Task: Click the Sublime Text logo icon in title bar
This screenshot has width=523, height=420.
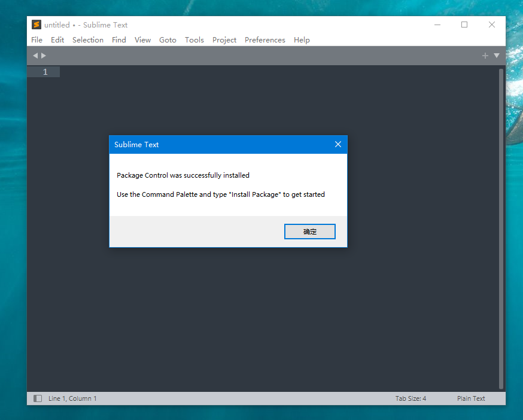Action: click(x=37, y=25)
